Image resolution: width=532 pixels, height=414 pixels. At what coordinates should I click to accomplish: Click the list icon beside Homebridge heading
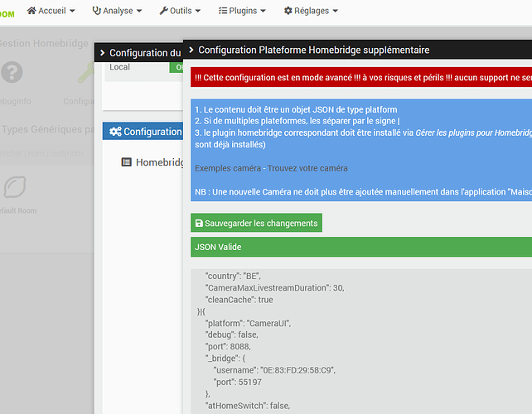tap(126, 162)
